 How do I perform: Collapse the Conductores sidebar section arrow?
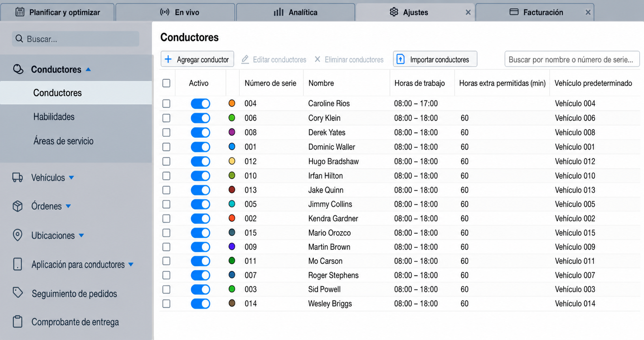point(88,70)
